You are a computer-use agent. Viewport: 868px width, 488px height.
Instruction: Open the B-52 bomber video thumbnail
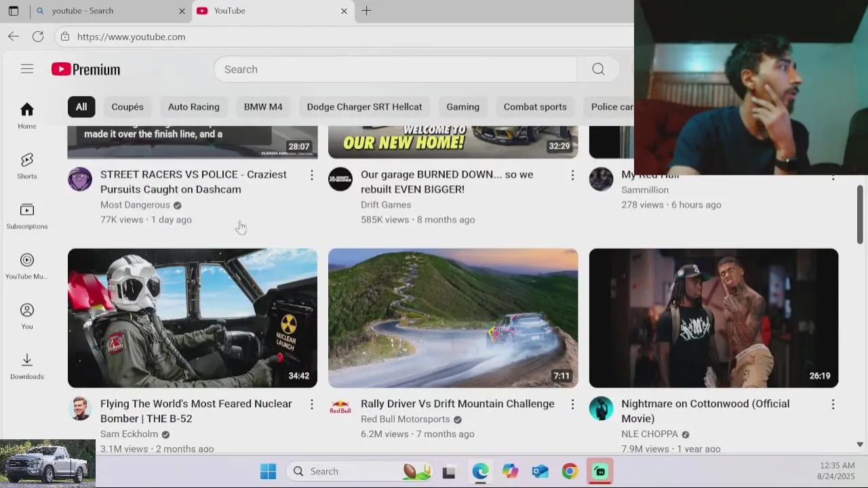tap(193, 318)
